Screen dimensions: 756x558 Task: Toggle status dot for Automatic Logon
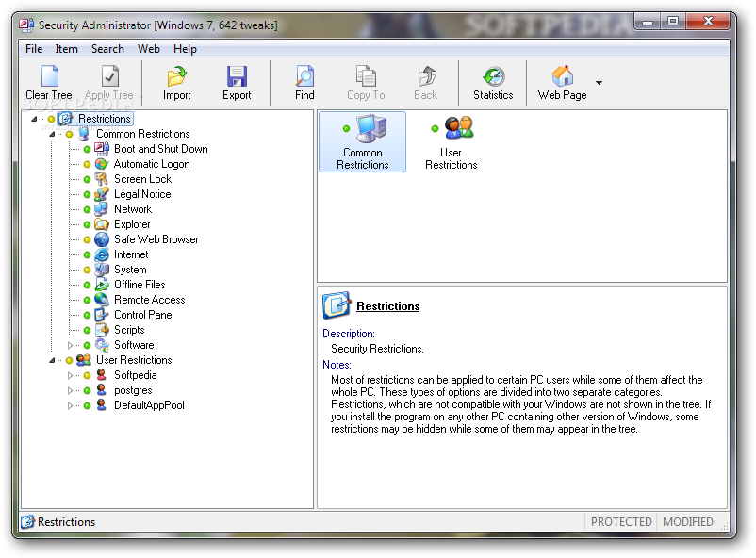pos(88,164)
